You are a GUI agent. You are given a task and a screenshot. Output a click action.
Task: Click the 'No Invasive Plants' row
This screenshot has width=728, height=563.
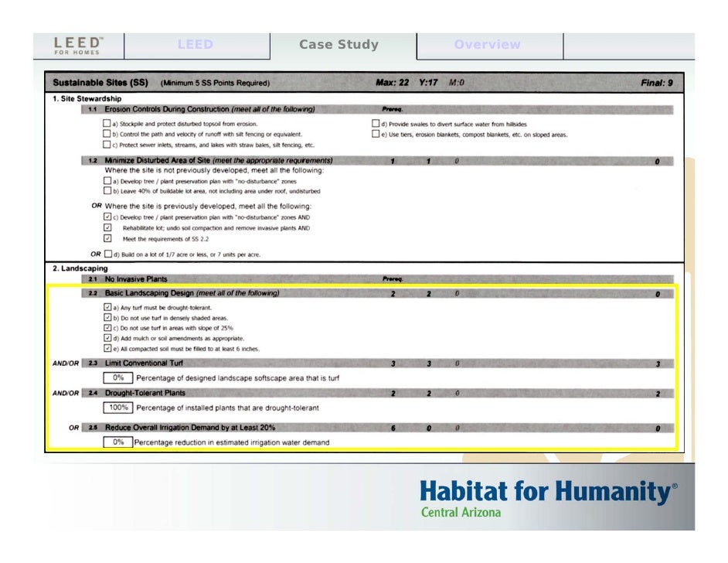pyautogui.click(x=377, y=279)
